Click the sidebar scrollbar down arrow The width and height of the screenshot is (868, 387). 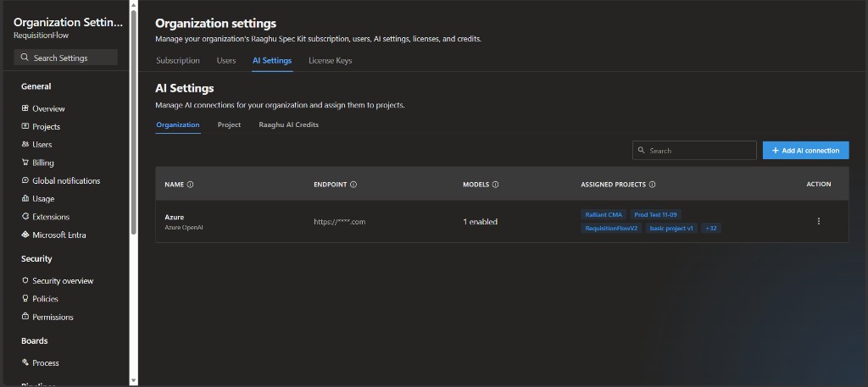click(133, 381)
